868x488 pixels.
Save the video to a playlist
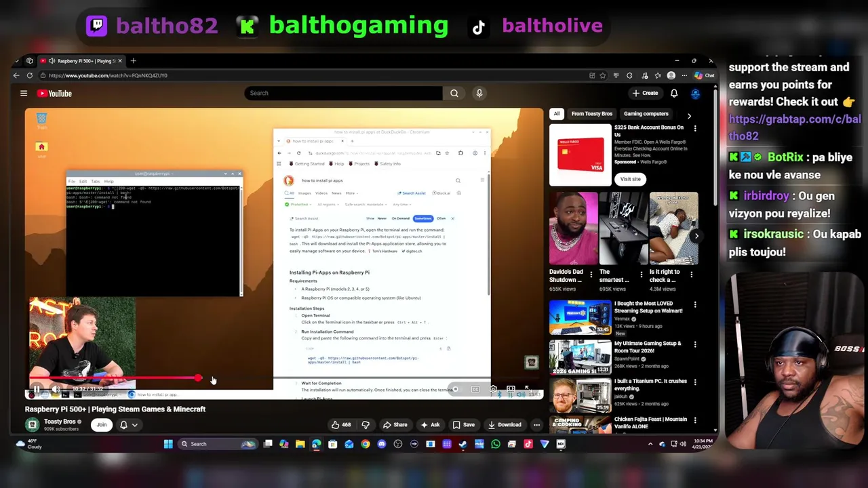coord(464,425)
